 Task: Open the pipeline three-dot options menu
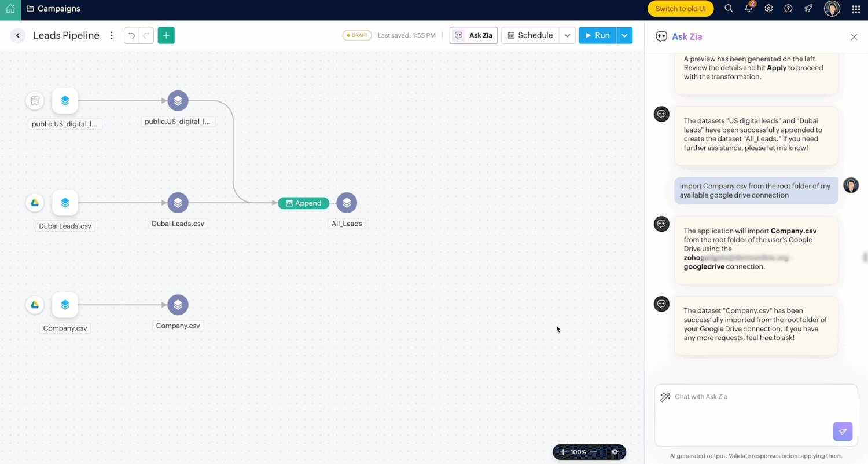click(112, 35)
